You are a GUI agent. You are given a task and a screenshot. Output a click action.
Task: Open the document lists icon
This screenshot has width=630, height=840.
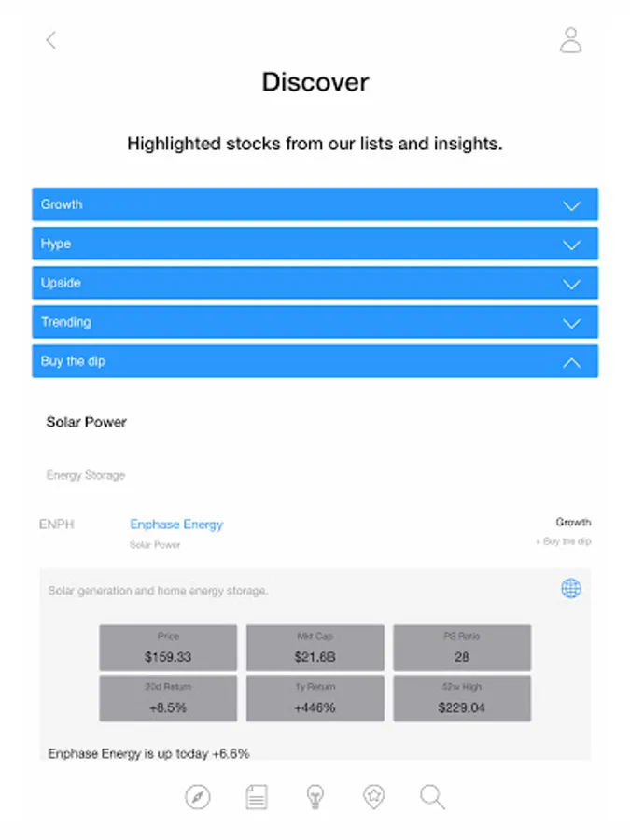coord(257,797)
